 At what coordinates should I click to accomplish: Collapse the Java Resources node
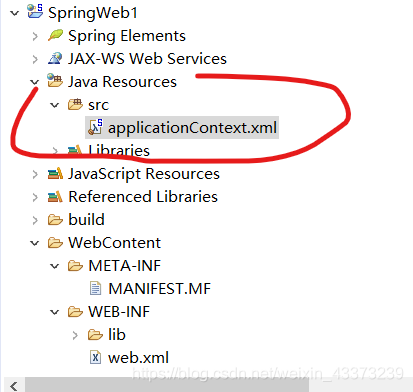point(34,82)
